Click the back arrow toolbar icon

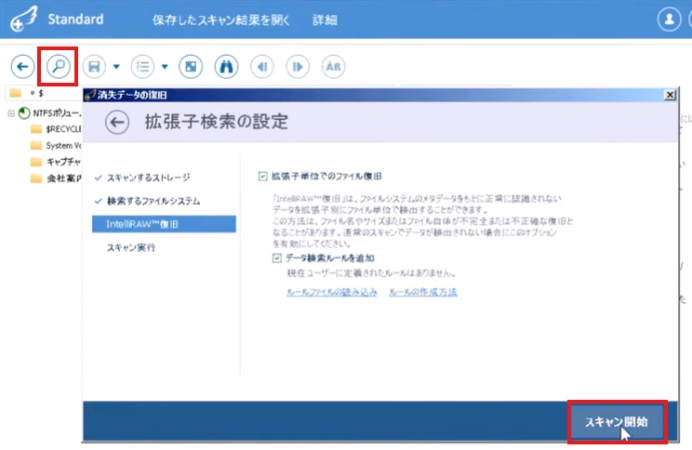(23, 67)
